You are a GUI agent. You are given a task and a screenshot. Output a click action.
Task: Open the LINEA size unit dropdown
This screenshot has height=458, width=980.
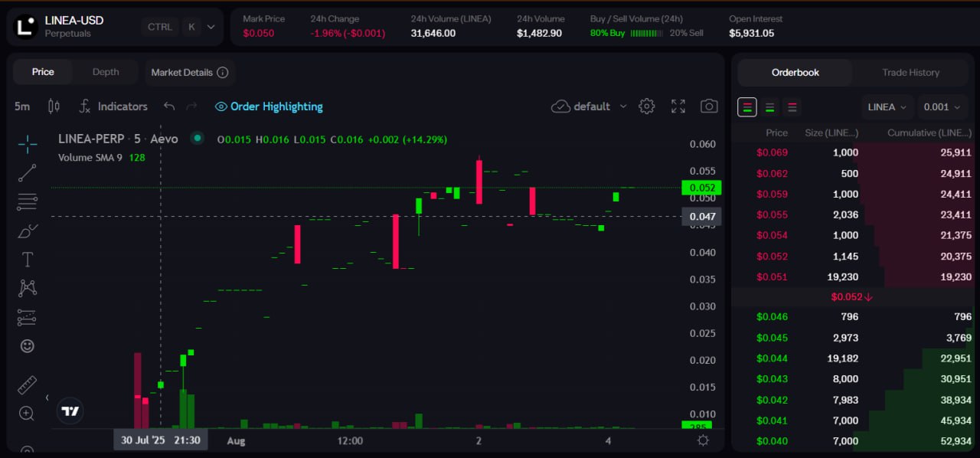pos(887,107)
